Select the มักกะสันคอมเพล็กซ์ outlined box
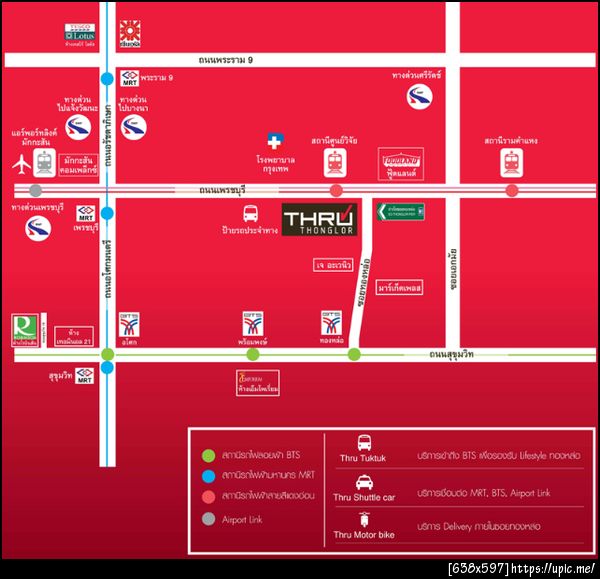 coord(78,165)
